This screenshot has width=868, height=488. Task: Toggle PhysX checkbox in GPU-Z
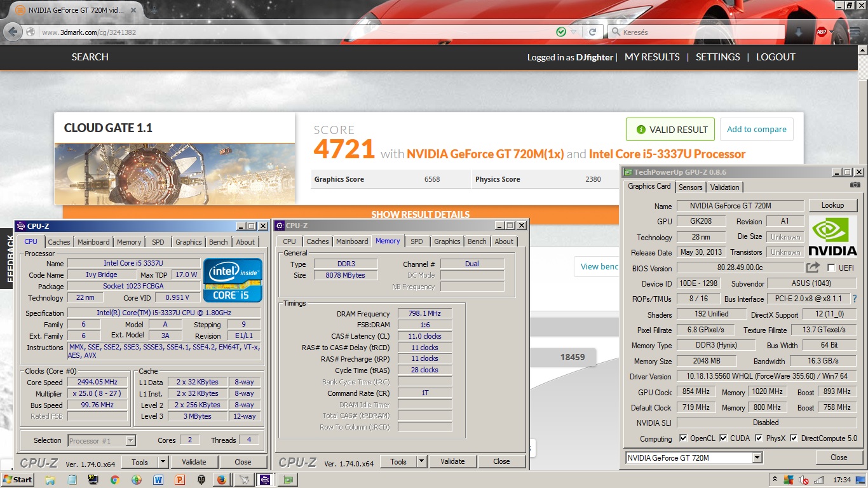point(759,438)
